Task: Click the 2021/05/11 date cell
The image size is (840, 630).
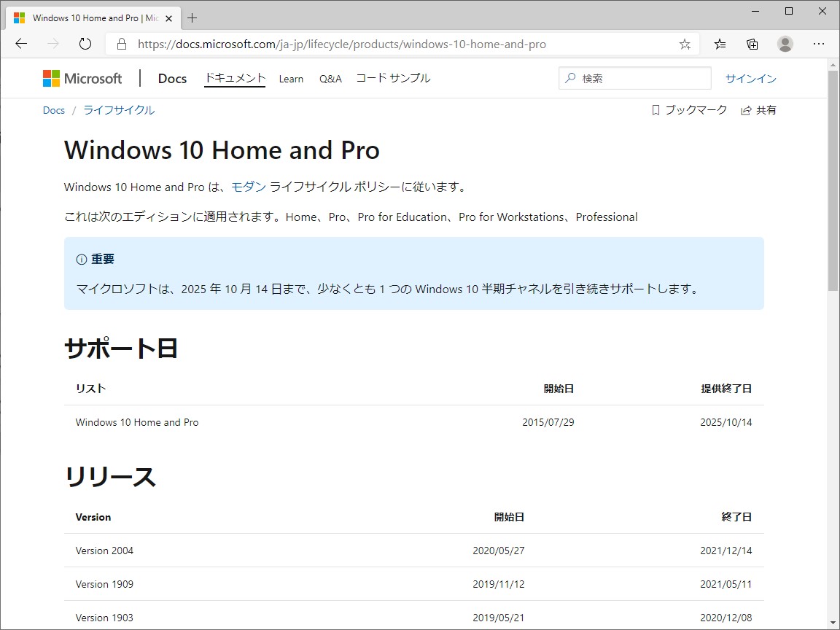Action: click(x=726, y=584)
